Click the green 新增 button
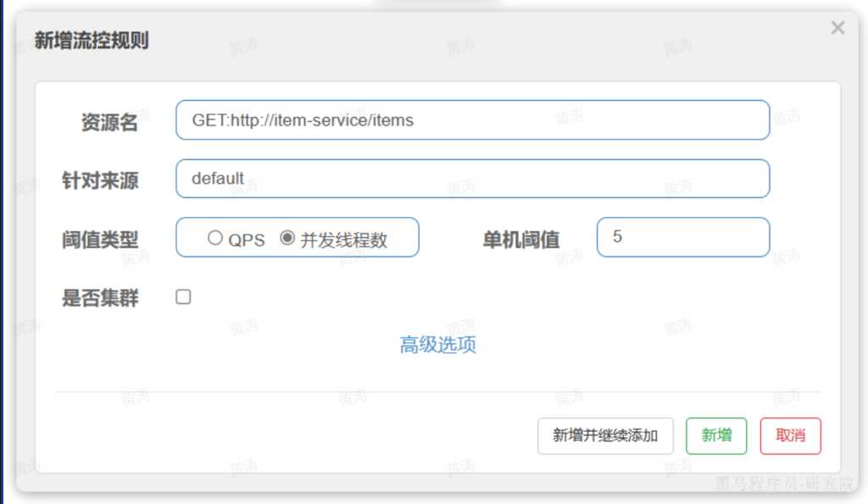The height and width of the screenshot is (504, 868). (x=716, y=435)
